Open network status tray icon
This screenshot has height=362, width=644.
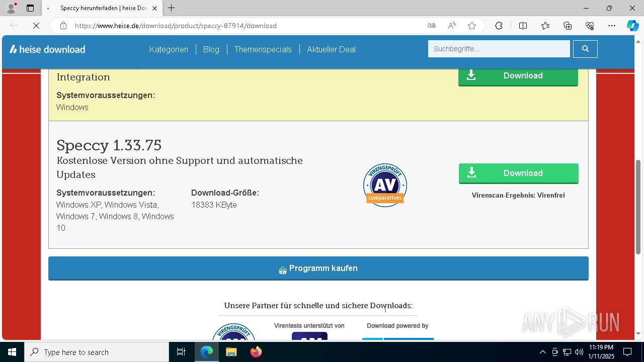pos(567,352)
